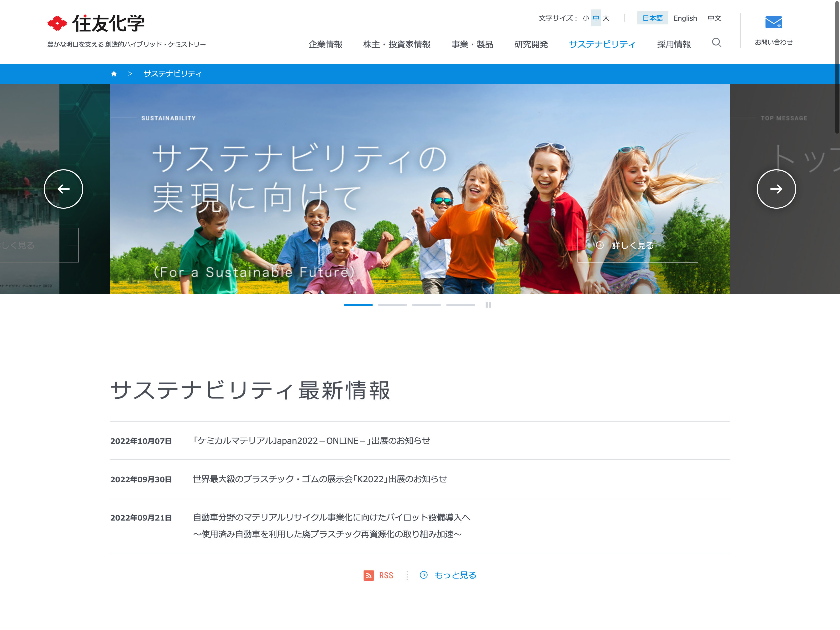Open the K2022 exhibition news item
The height and width of the screenshot is (630, 840).
tap(320, 479)
